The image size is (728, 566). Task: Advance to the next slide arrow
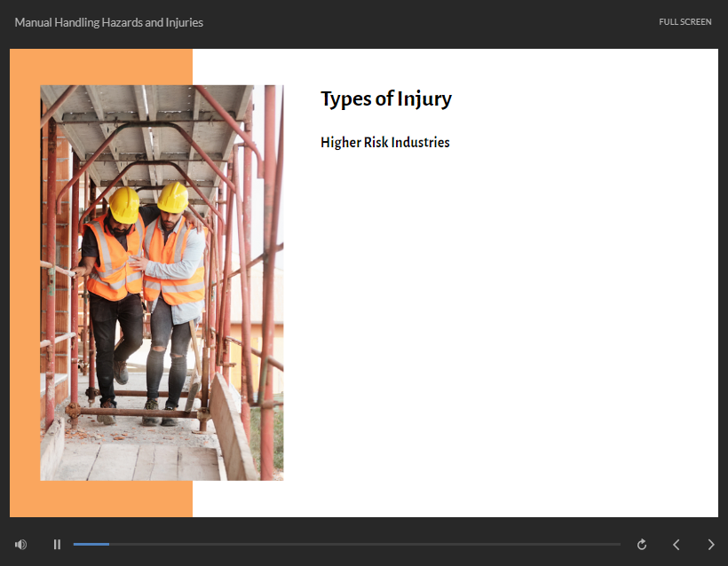tap(710, 545)
